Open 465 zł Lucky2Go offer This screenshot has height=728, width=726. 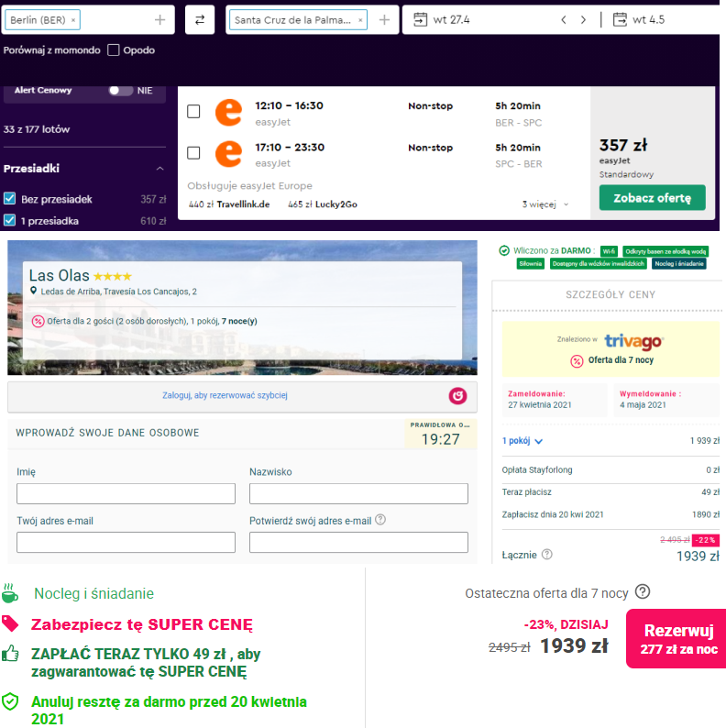(323, 204)
